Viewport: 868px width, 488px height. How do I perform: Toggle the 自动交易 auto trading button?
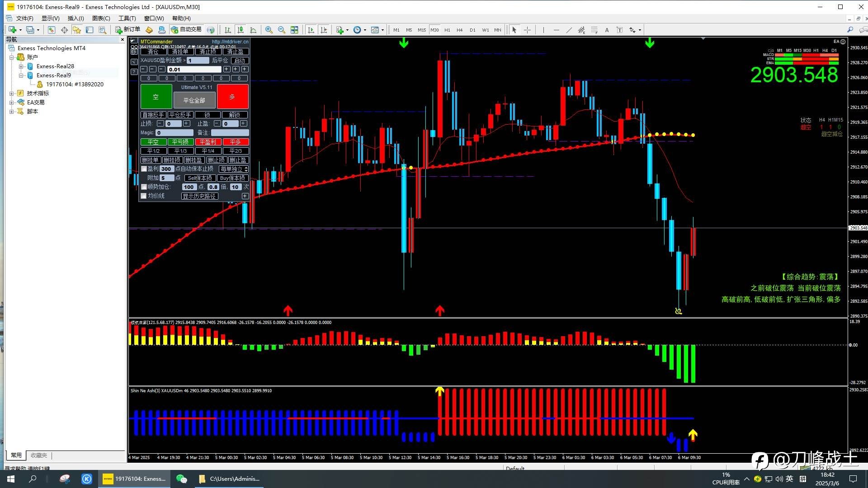[x=186, y=30]
